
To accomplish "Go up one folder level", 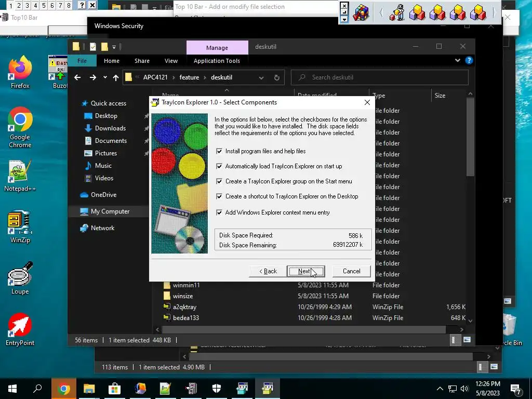I will (x=116, y=78).
